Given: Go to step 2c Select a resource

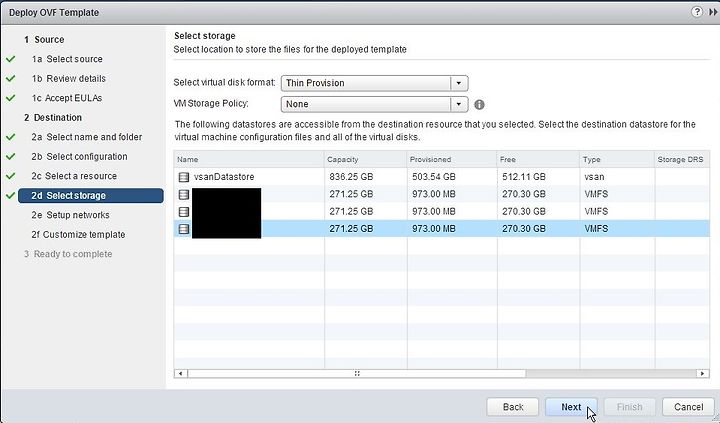Looking at the screenshot, I should coord(74,176).
